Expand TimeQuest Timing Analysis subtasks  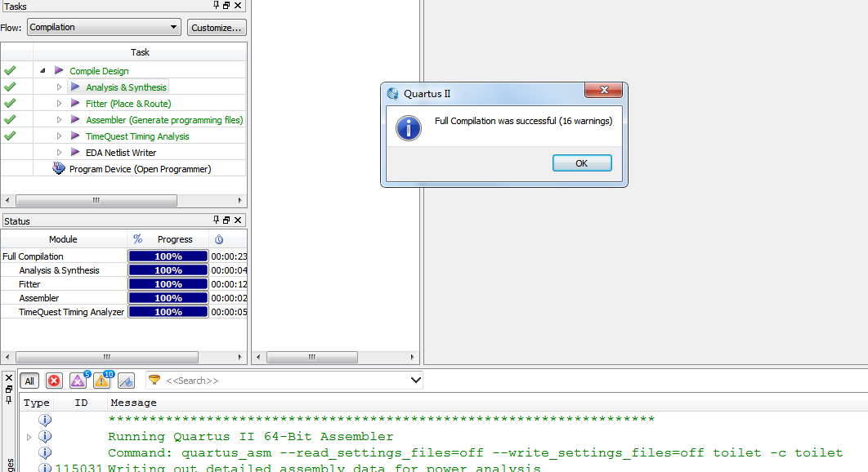coord(59,136)
